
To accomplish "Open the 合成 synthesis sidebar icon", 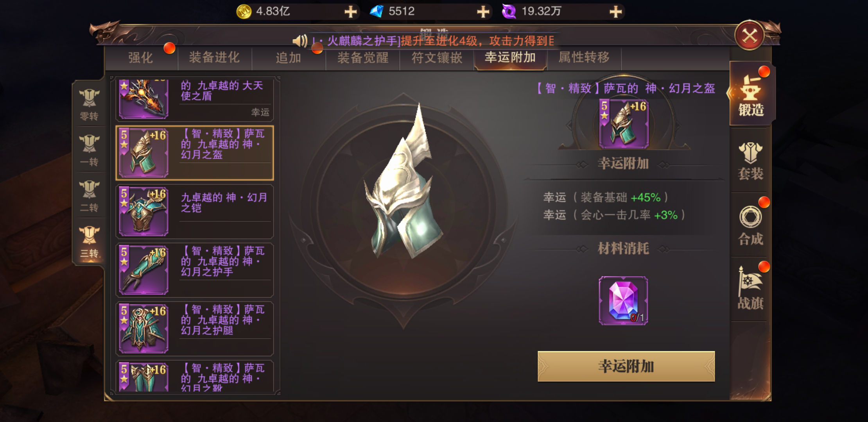I will pyautogui.click(x=751, y=225).
